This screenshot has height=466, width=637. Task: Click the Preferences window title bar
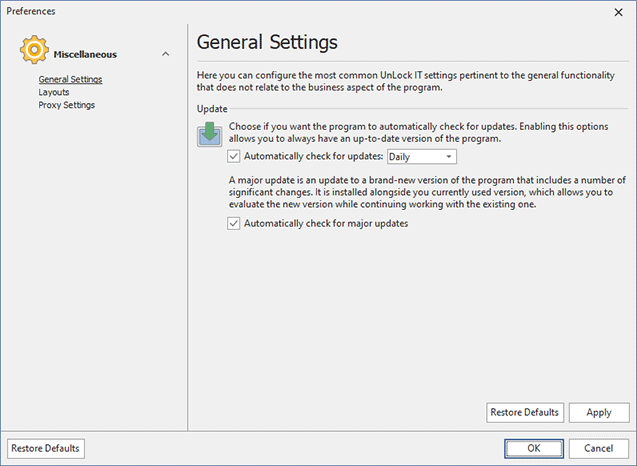[x=300, y=11]
